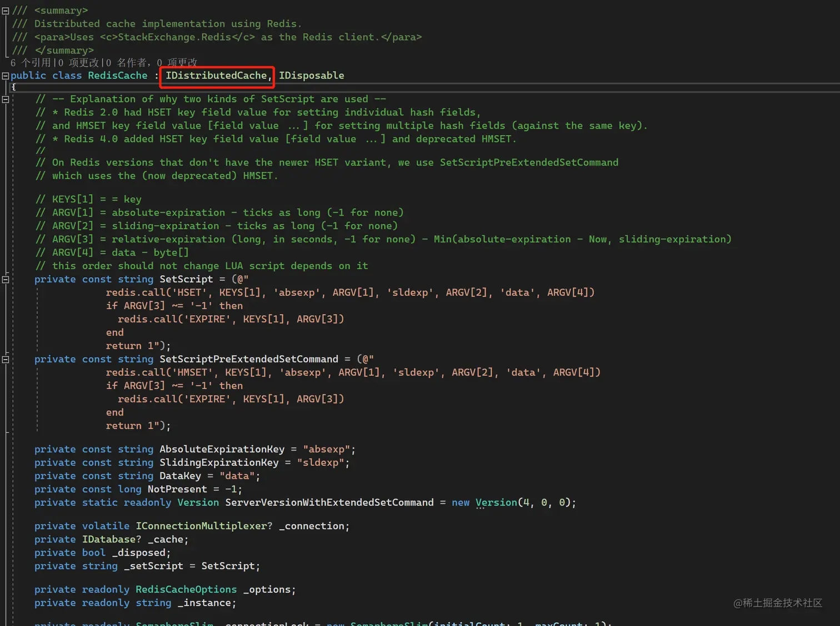Click the LUA script order comment

[202, 266]
